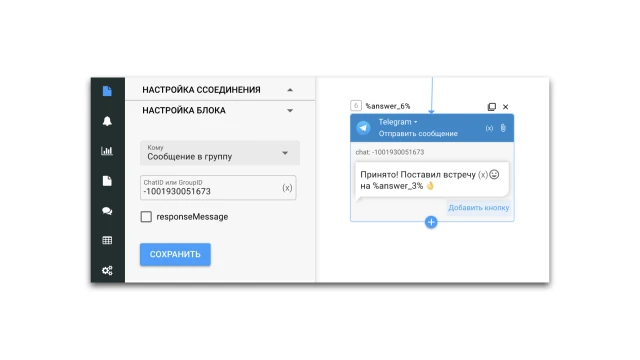Open settings gears icon in sidebar
This screenshot has width=640, height=360.
tap(107, 270)
